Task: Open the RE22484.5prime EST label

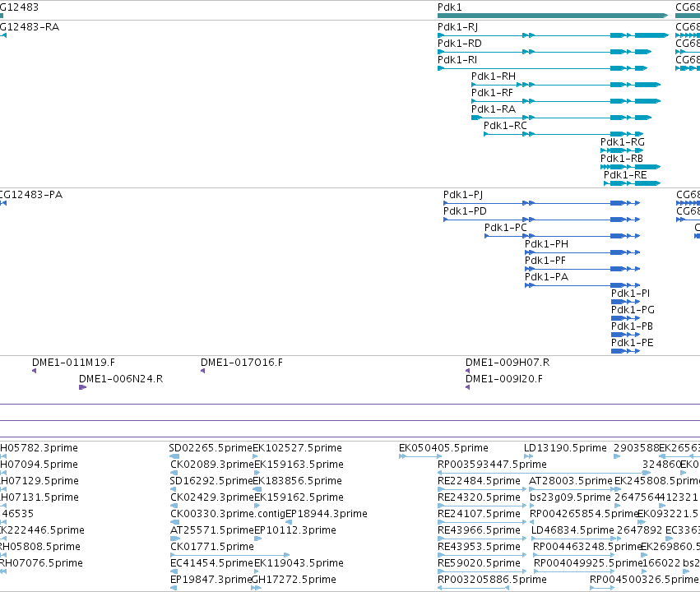Action: (x=479, y=481)
